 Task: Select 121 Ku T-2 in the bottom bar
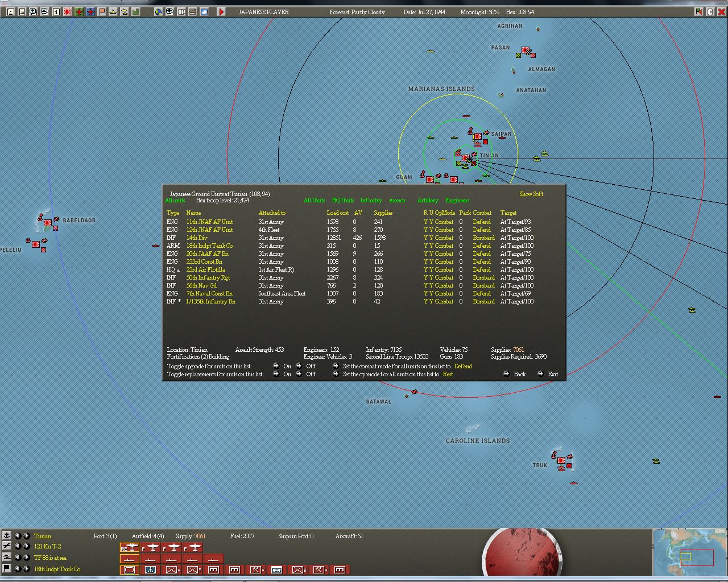47,546
